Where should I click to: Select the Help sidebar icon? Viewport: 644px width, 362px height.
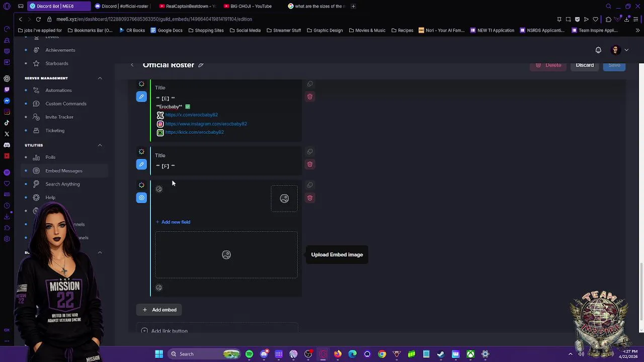(x=36, y=198)
